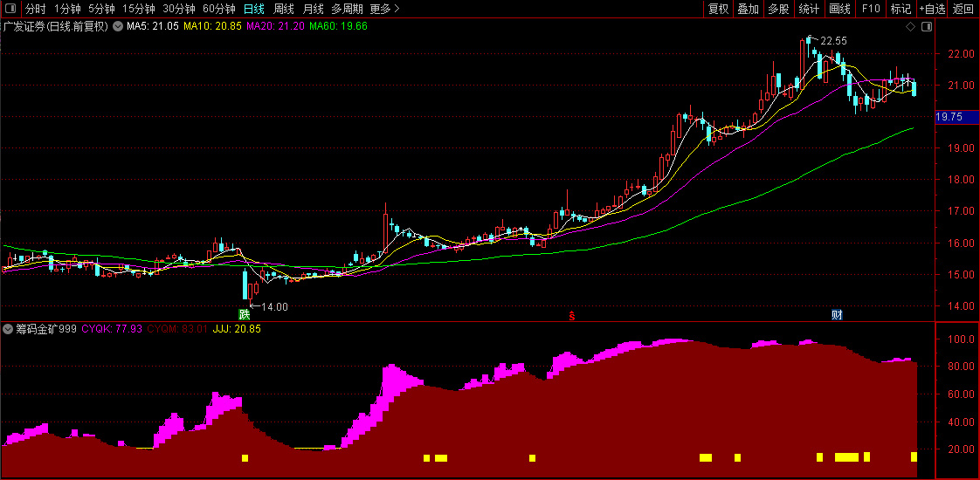The width and height of the screenshot is (980, 480).
Task: Toggle 叠加 overlay comparison
Action: point(749,9)
